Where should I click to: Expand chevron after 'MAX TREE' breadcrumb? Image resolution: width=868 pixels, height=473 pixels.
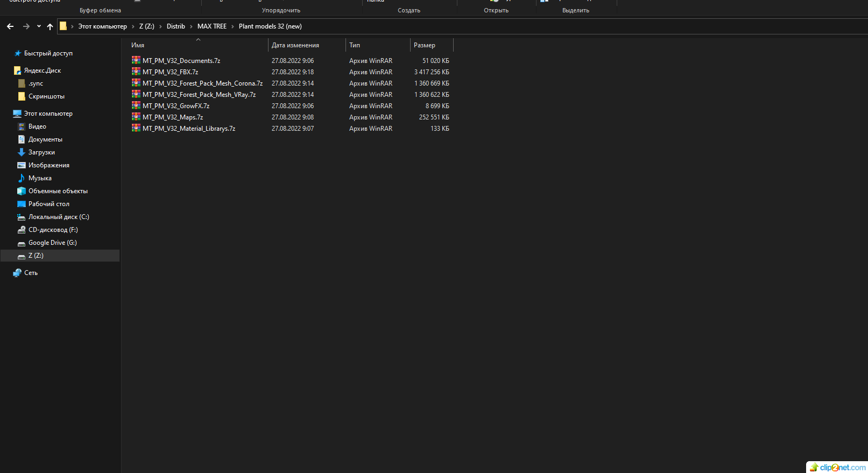[x=233, y=26]
